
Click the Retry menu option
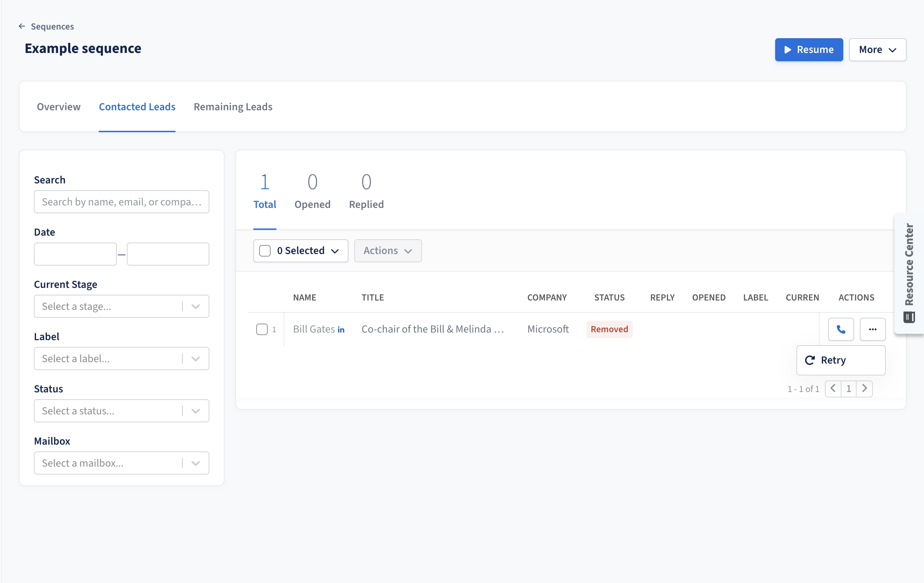click(x=841, y=360)
